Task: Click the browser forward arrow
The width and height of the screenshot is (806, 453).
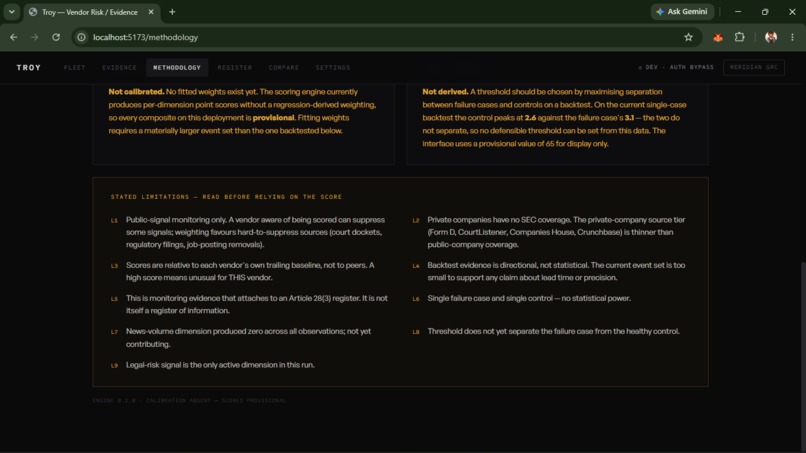Action: click(x=34, y=37)
